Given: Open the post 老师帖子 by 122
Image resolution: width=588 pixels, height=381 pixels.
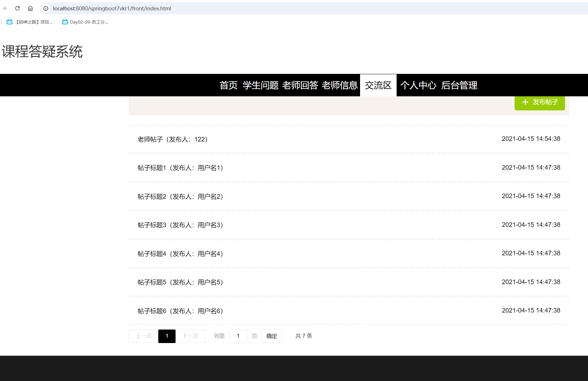Looking at the screenshot, I should [x=173, y=139].
